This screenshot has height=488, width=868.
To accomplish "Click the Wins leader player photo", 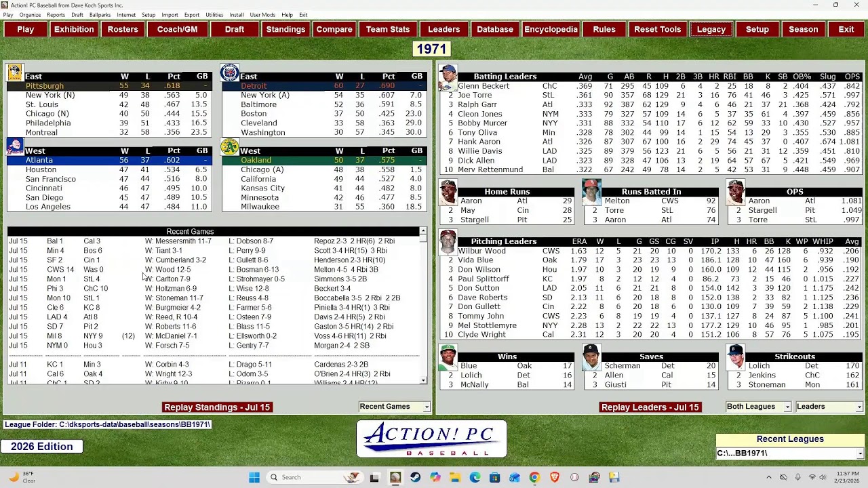I will pos(448,357).
